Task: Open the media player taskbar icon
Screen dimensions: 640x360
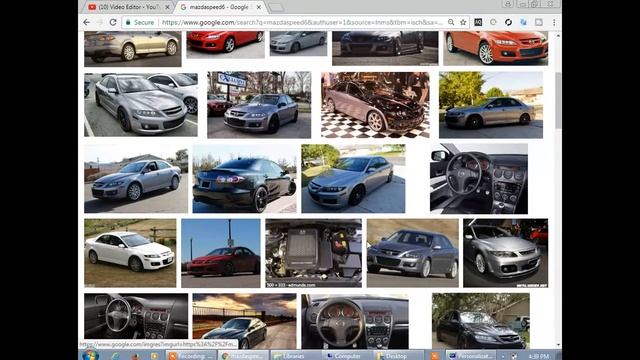Action: pyautogui.click(x=155, y=356)
